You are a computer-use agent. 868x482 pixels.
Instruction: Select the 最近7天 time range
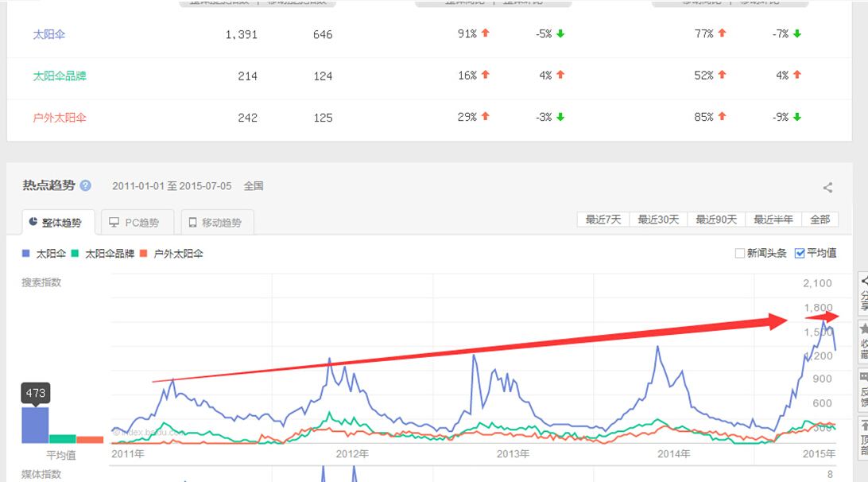pyautogui.click(x=604, y=220)
